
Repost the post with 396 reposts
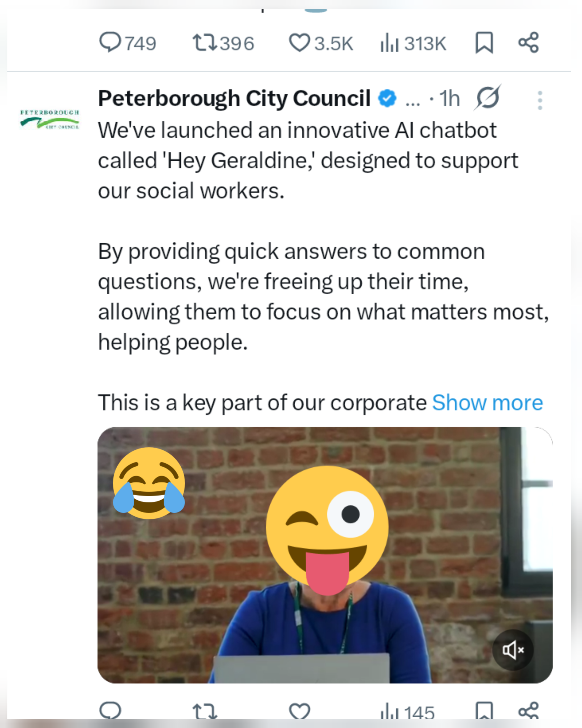[205, 43]
